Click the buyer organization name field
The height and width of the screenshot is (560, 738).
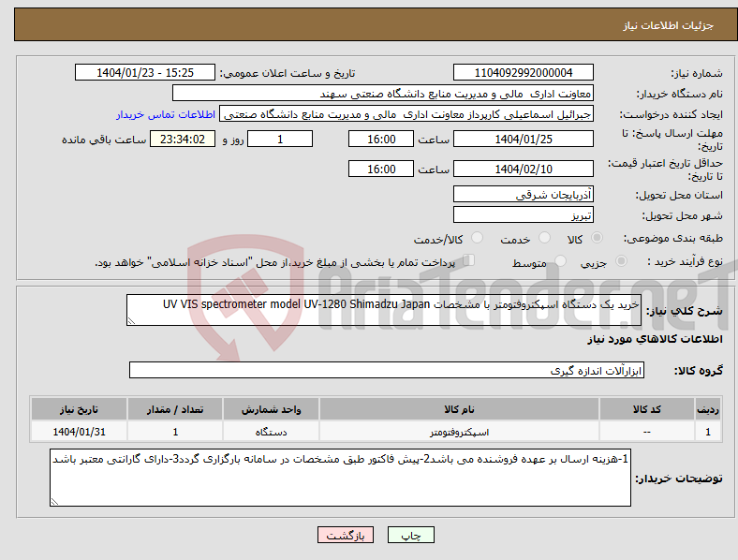click(383, 93)
